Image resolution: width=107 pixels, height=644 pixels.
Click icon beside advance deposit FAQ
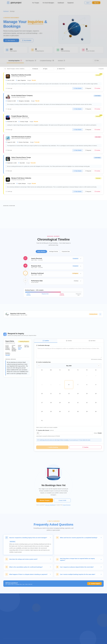point(57,567)
